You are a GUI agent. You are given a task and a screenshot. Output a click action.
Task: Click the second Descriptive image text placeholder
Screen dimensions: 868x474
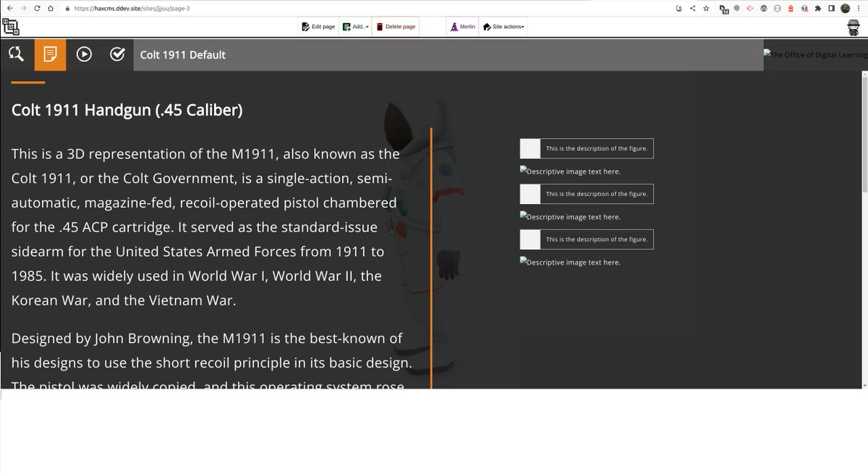pos(570,216)
